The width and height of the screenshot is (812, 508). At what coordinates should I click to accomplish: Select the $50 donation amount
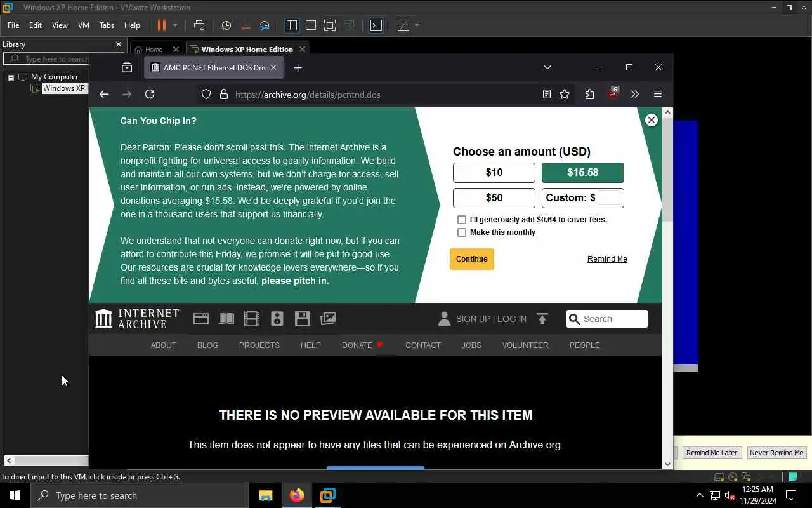tap(494, 198)
